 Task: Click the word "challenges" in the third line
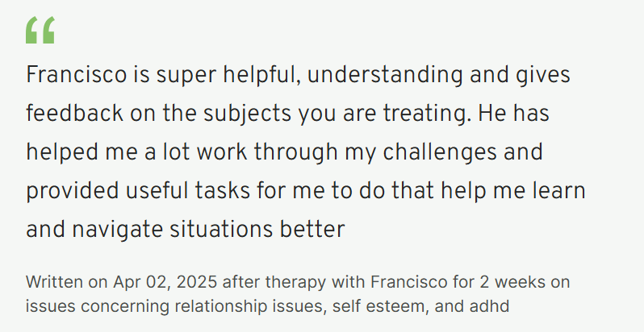(x=440, y=152)
